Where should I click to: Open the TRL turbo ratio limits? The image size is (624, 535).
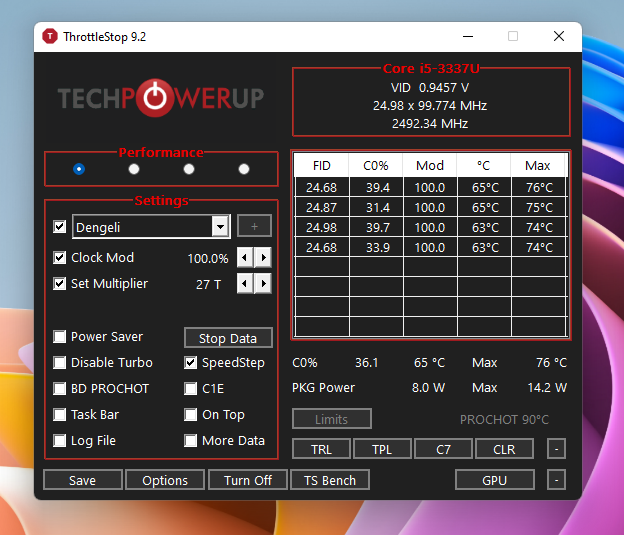tap(321, 449)
